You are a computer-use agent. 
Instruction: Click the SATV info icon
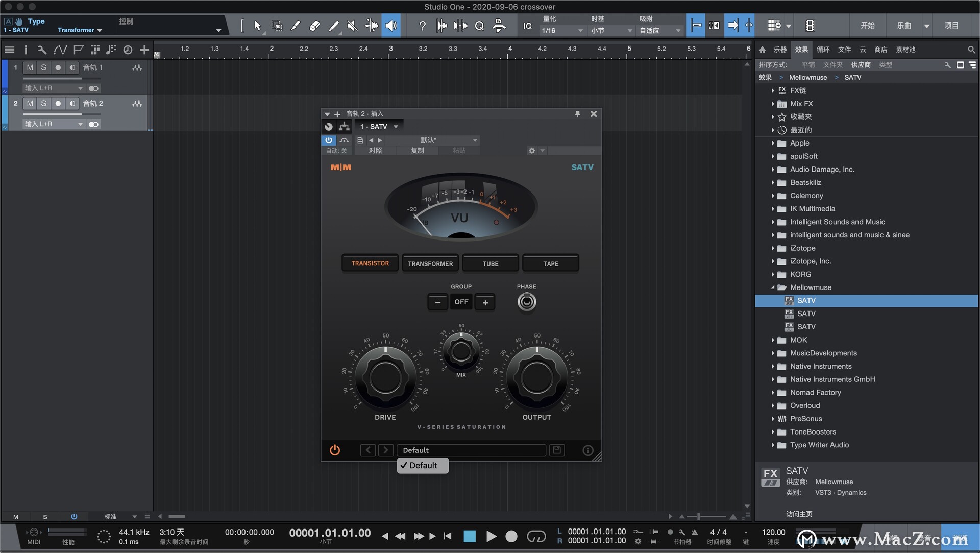588,450
